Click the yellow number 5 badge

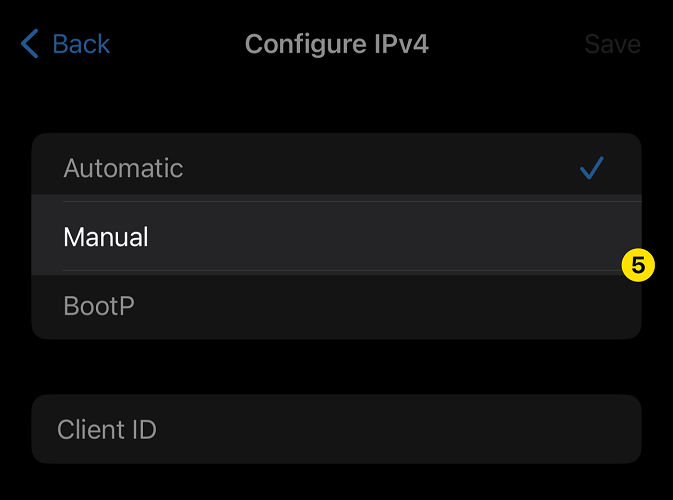[637, 266]
